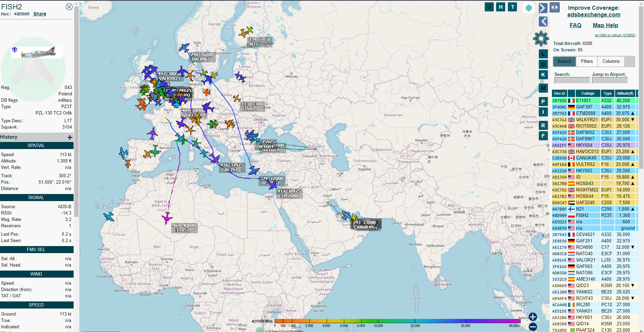644x332 pixels.
Task: Select the Columns tab
Action: [x=611, y=61]
